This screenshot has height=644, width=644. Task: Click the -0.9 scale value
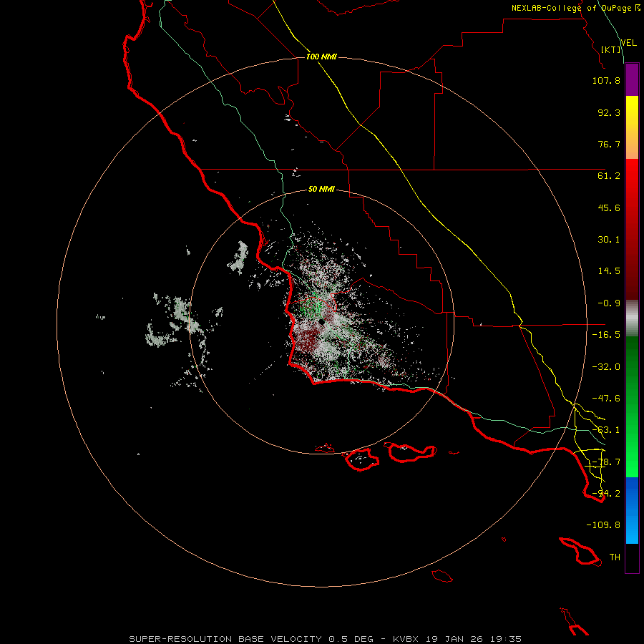point(609,303)
